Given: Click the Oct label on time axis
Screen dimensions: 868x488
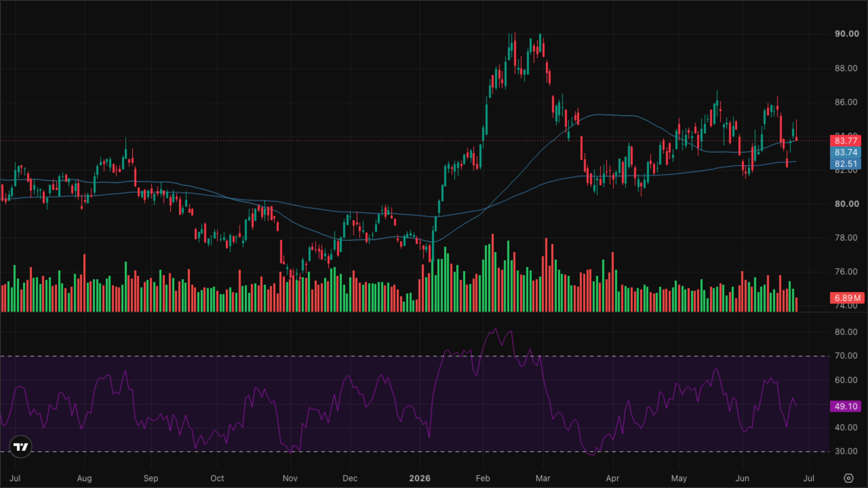Looking at the screenshot, I should (217, 478).
